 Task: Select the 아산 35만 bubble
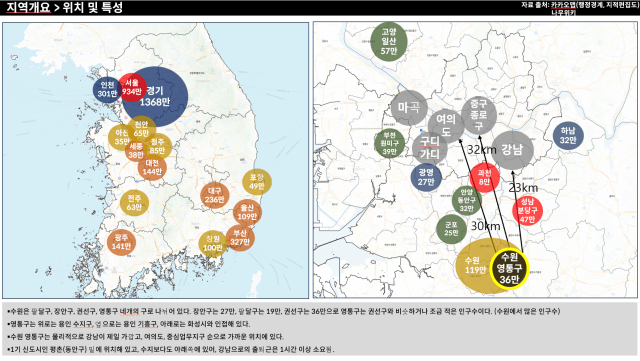tap(122, 137)
